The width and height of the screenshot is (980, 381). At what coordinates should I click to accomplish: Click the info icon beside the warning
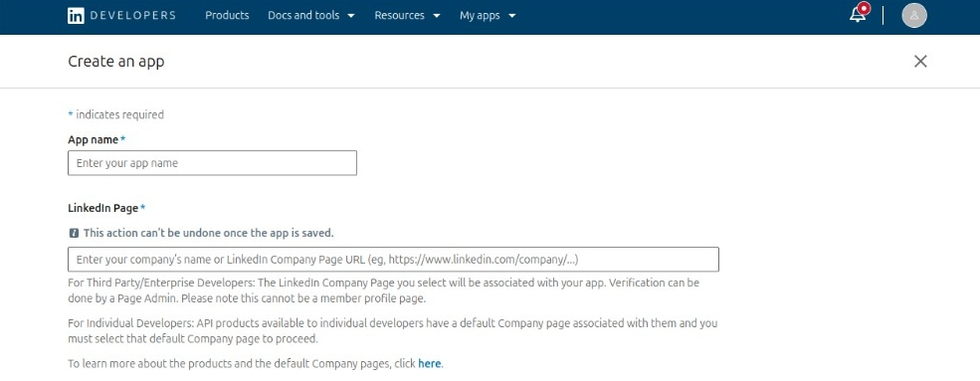pyautogui.click(x=73, y=233)
